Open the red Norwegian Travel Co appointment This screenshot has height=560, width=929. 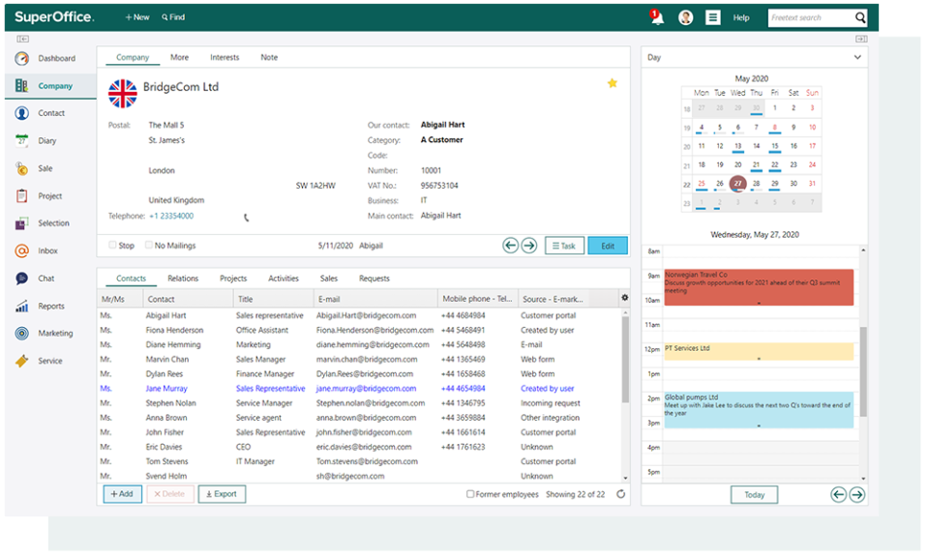point(759,287)
